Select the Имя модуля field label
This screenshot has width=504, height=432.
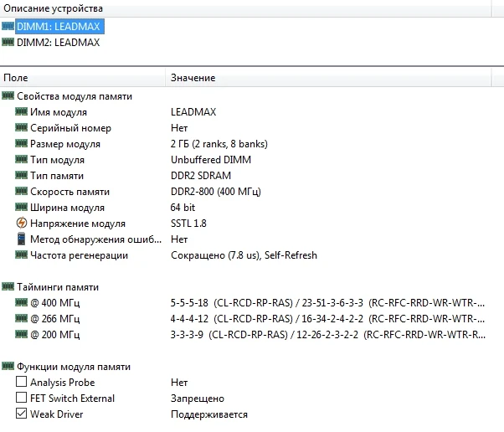pos(59,112)
